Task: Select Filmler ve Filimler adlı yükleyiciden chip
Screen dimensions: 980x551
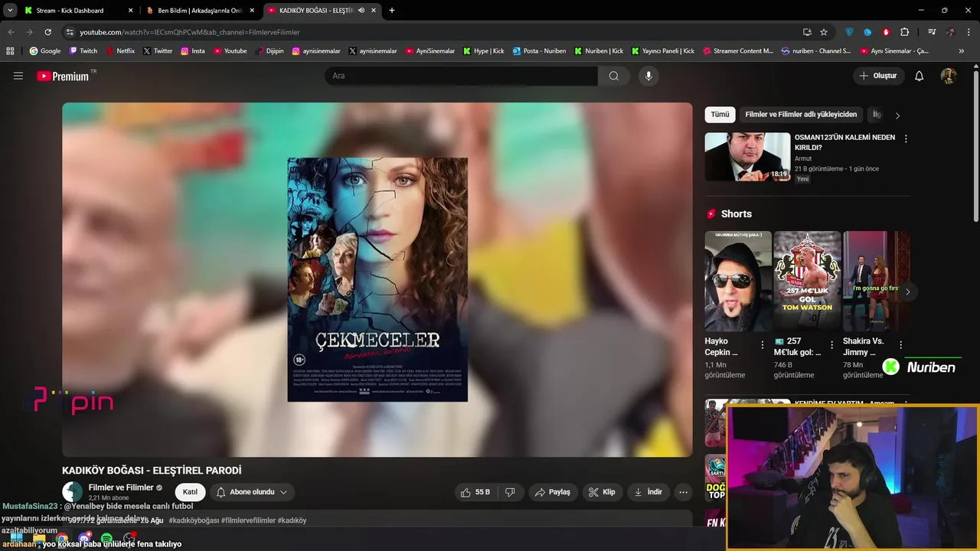Action: click(801, 115)
